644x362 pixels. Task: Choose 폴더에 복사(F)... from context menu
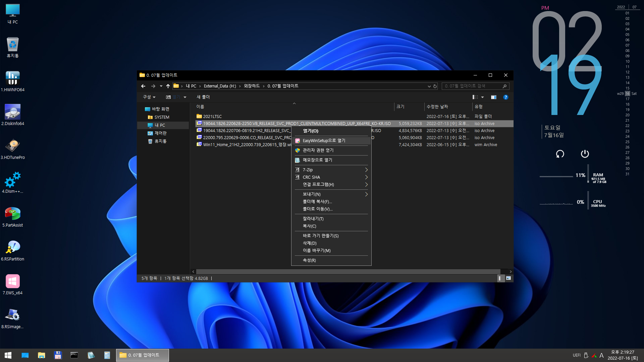pos(331,202)
